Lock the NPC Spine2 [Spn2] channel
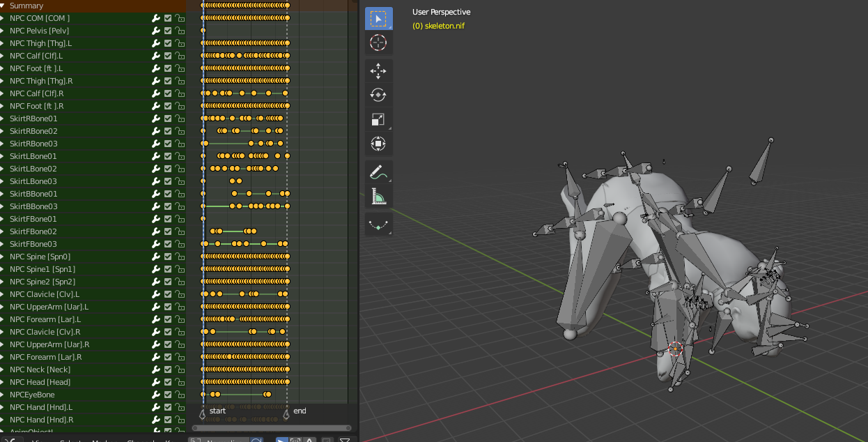 tap(180, 282)
